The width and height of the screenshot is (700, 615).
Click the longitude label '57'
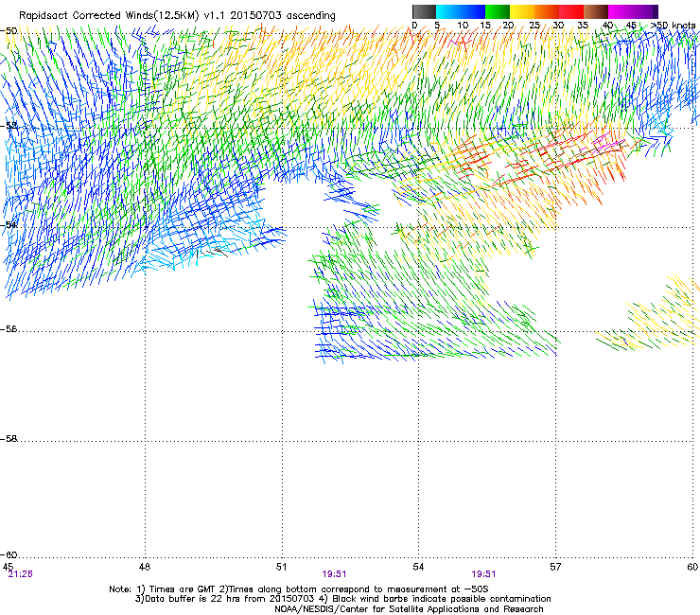click(555, 567)
